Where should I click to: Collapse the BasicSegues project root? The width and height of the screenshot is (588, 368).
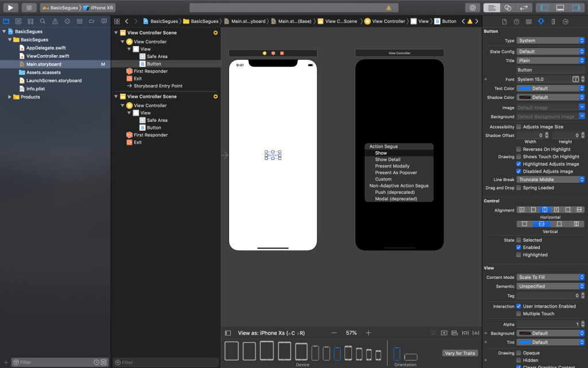[4, 32]
